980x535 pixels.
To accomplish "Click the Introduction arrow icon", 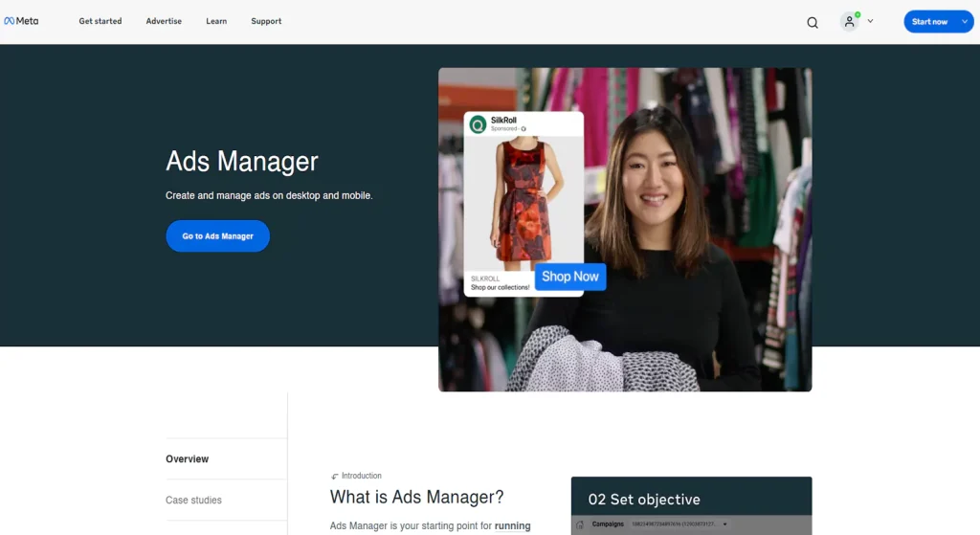I will (x=334, y=477).
